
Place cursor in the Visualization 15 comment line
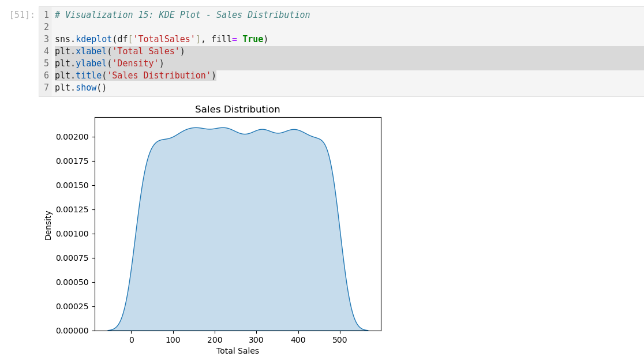tap(182, 15)
